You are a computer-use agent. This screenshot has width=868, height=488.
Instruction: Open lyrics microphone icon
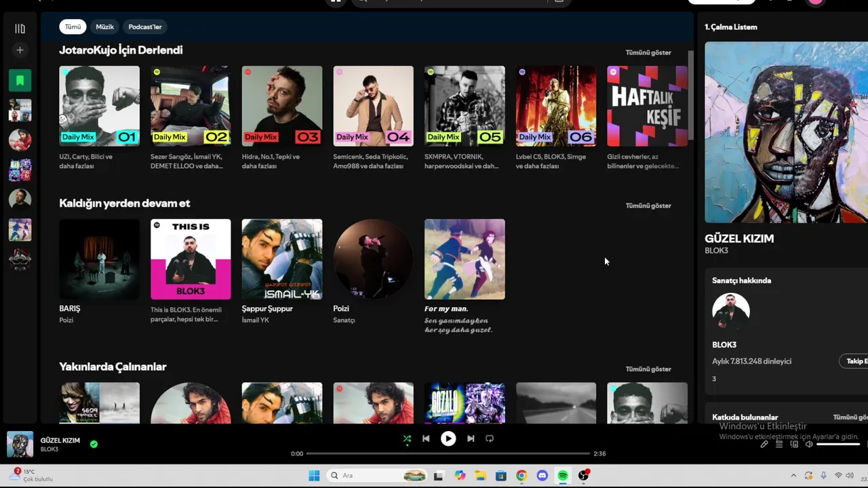[764, 444]
